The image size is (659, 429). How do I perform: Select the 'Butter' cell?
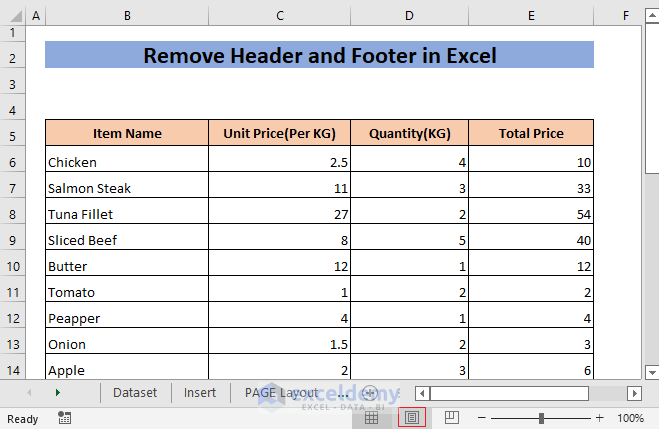pyautogui.click(x=127, y=263)
